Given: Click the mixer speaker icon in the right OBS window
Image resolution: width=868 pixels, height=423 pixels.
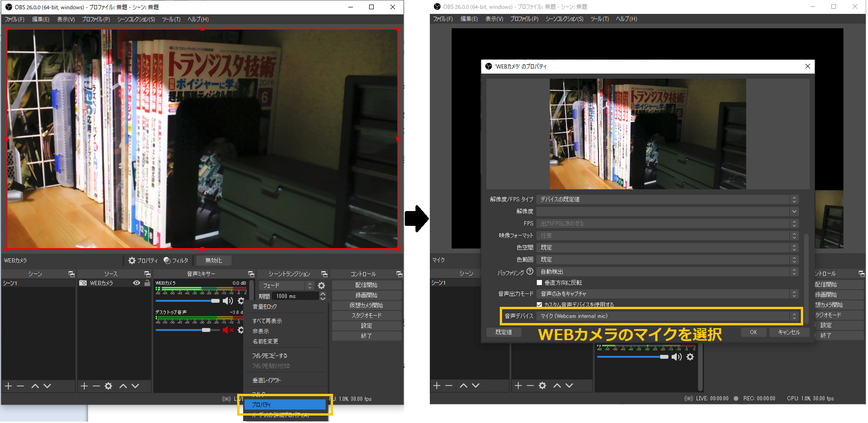Looking at the screenshot, I should [x=677, y=357].
